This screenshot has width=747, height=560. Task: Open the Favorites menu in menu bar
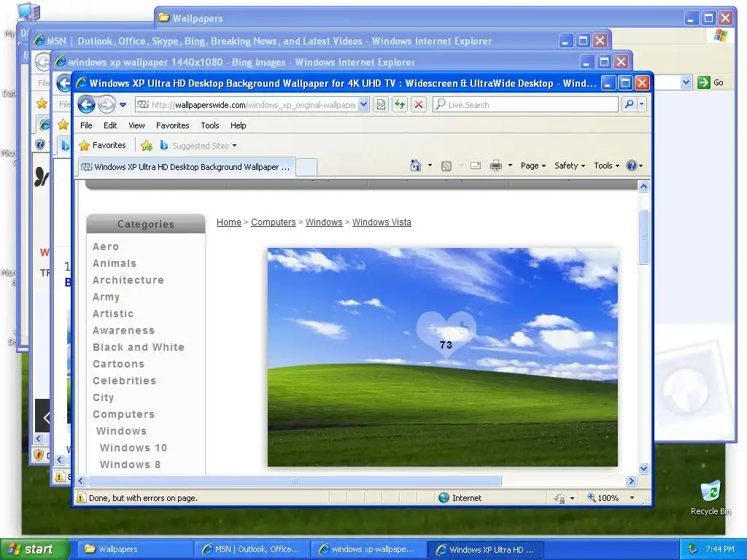point(172,125)
